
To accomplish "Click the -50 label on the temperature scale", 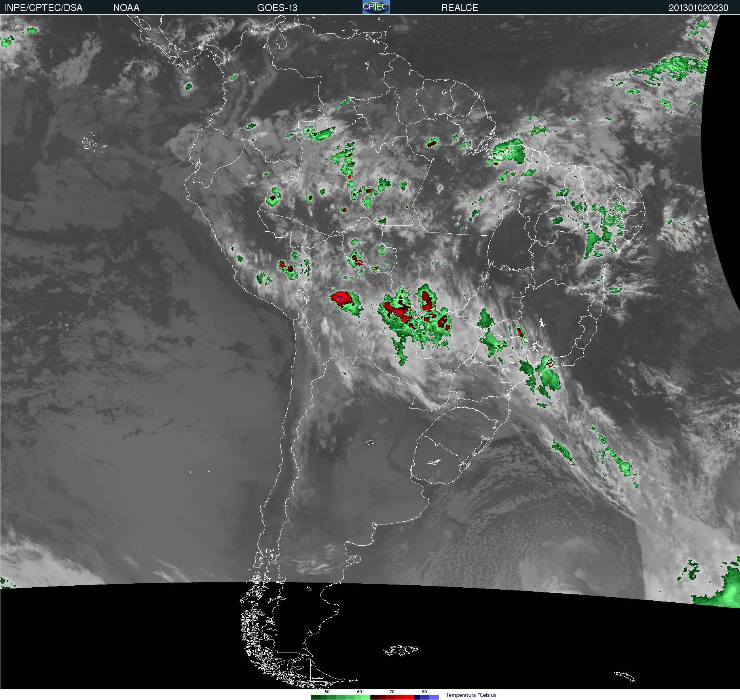I will [x=326, y=692].
